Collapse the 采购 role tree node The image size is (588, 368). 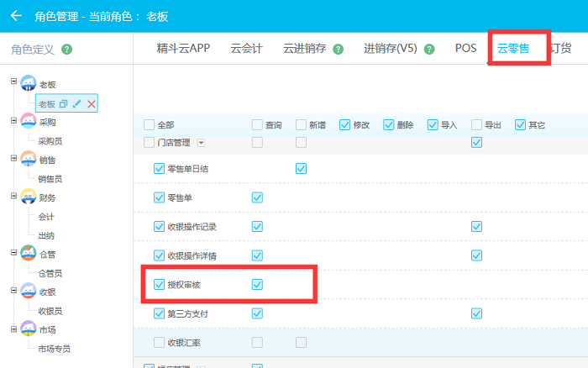13,120
